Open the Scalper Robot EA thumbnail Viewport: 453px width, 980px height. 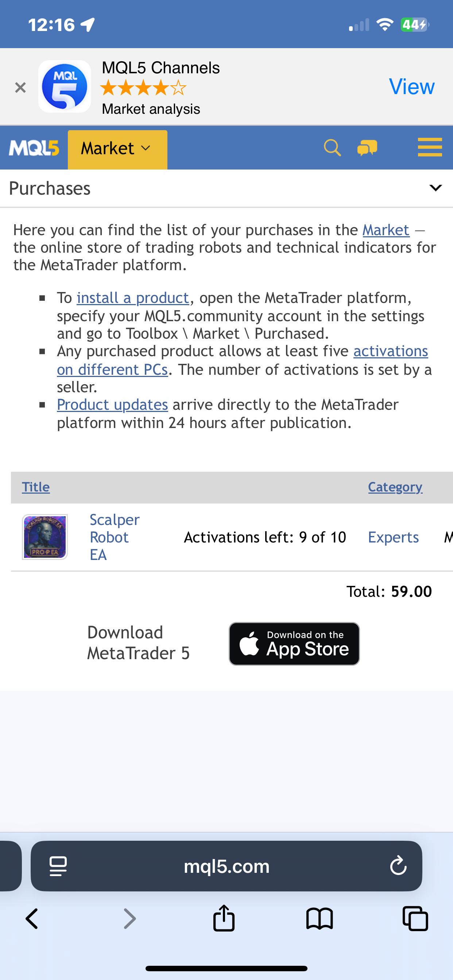coord(45,537)
